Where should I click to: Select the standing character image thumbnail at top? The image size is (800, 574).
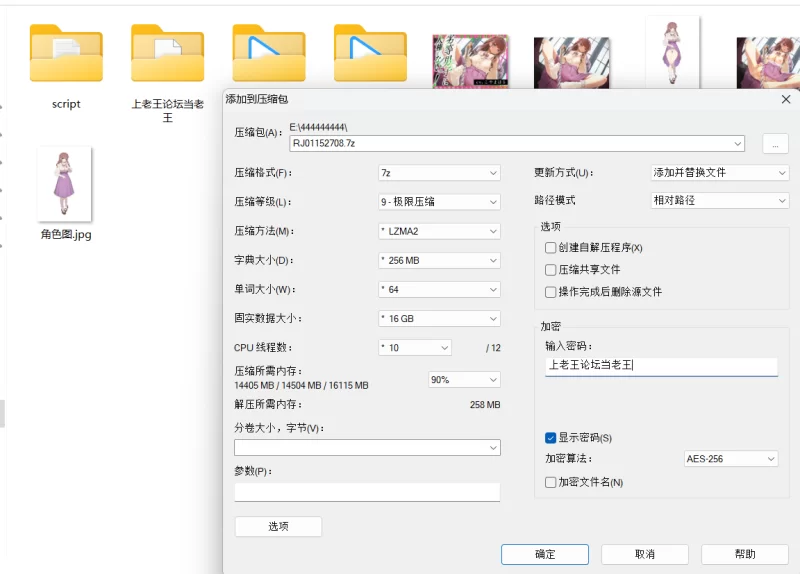coord(672,53)
